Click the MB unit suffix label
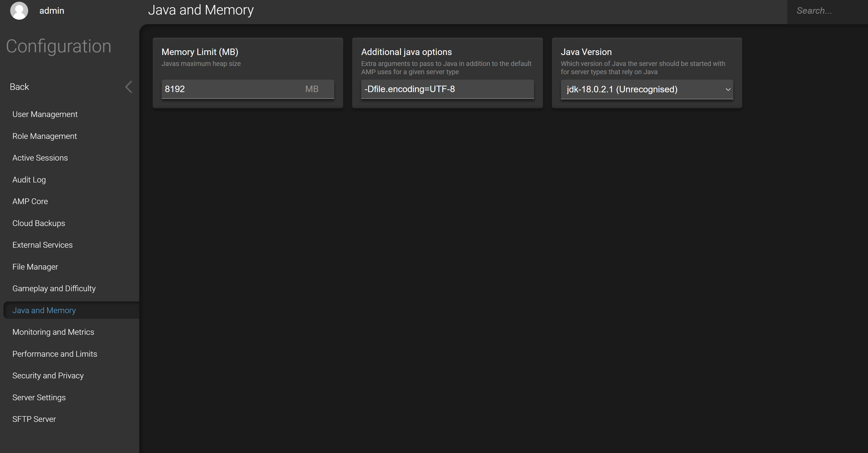Screen dimensions: 868x453 312,89
